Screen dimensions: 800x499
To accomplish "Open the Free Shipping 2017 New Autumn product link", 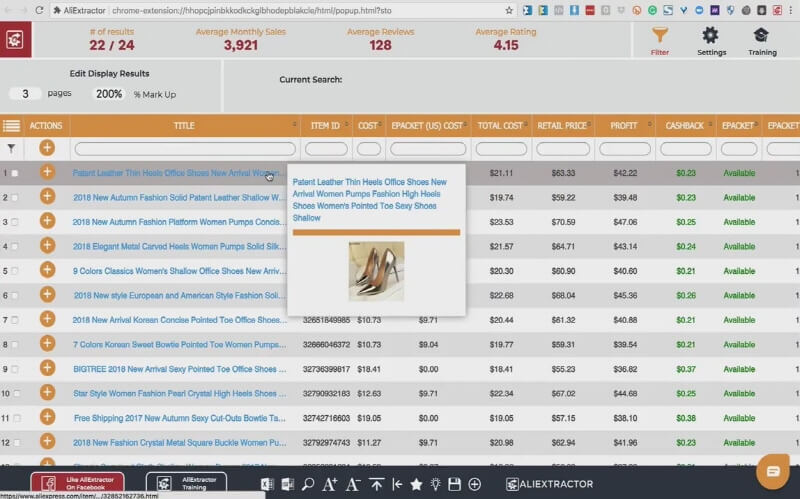I will coord(180,418).
